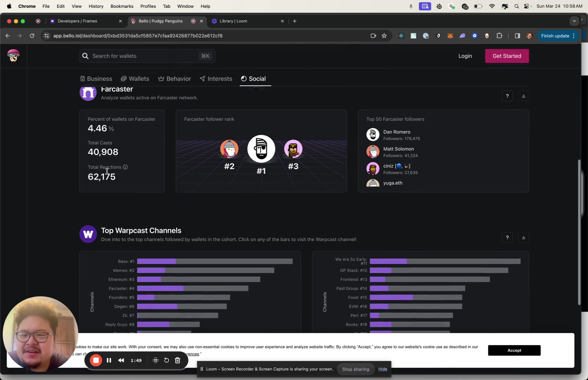Image resolution: width=588 pixels, height=380 pixels.
Task: Select the Social tab
Action: pyautogui.click(x=254, y=79)
